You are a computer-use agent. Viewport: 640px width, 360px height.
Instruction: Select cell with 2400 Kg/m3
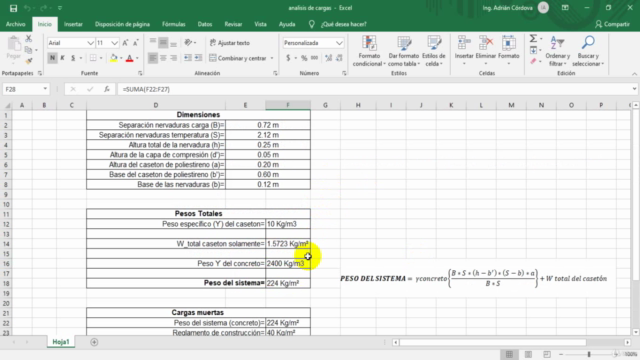tap(288, 264)
